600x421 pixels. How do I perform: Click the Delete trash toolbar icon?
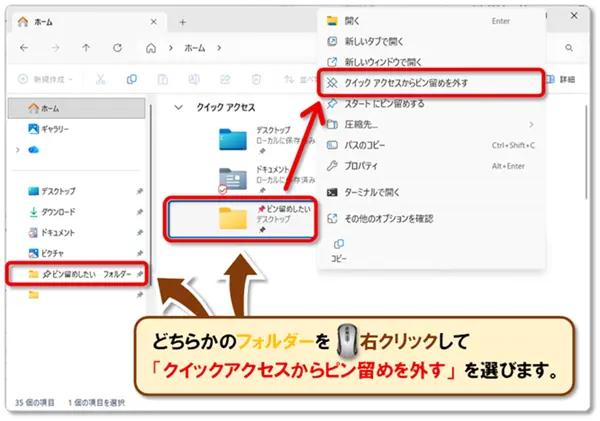[x=256, y=79]
